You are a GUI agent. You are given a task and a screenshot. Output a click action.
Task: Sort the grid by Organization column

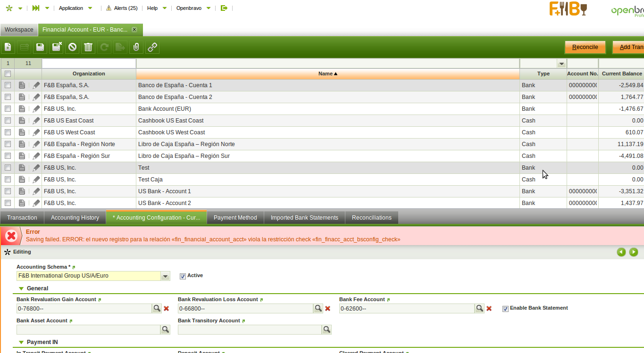point(89,74)
